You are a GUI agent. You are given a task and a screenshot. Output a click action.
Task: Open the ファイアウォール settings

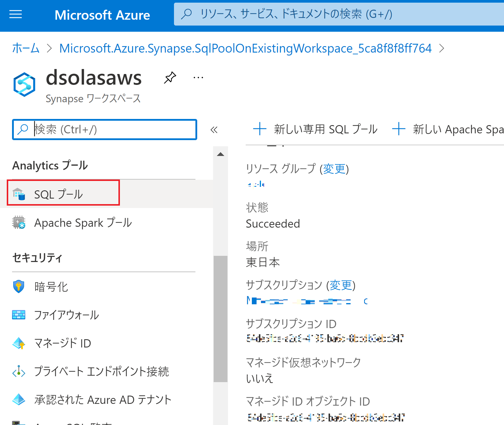(x=67, y=315)
